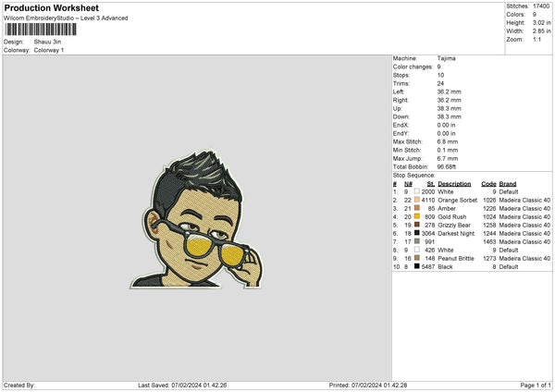Select the Amber color swatch

417,208
